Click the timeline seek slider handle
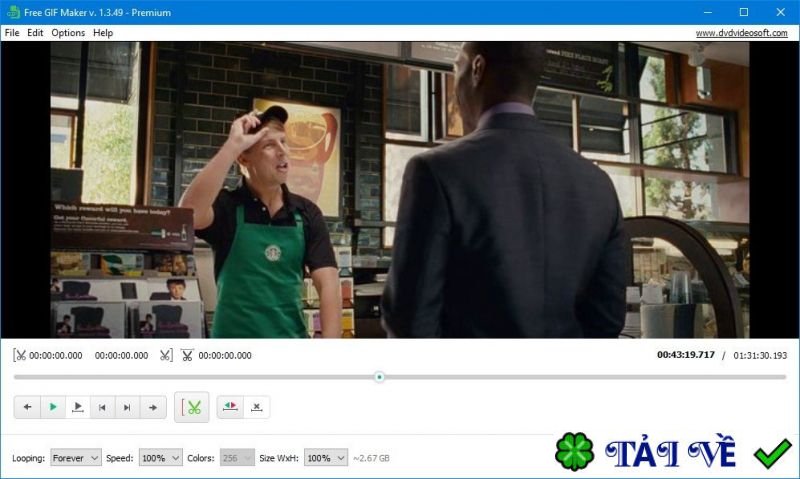 coord(379,377)
